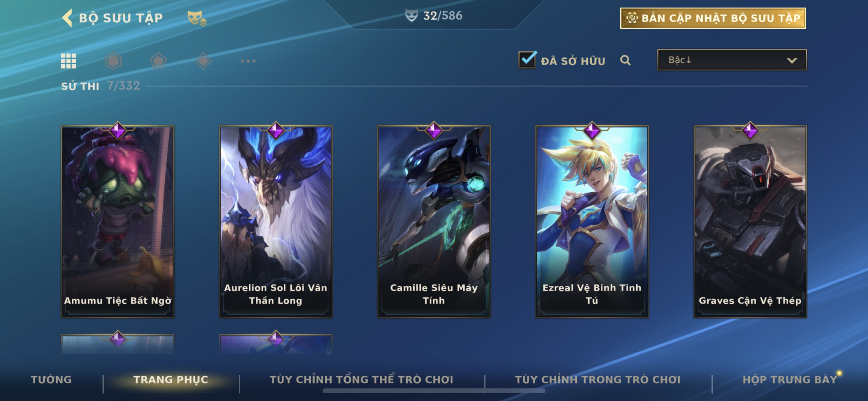This screenshot has height=401, width=868.
Task: Uncheck the Đã Sở Hữu checkbox
Action: 527,60
